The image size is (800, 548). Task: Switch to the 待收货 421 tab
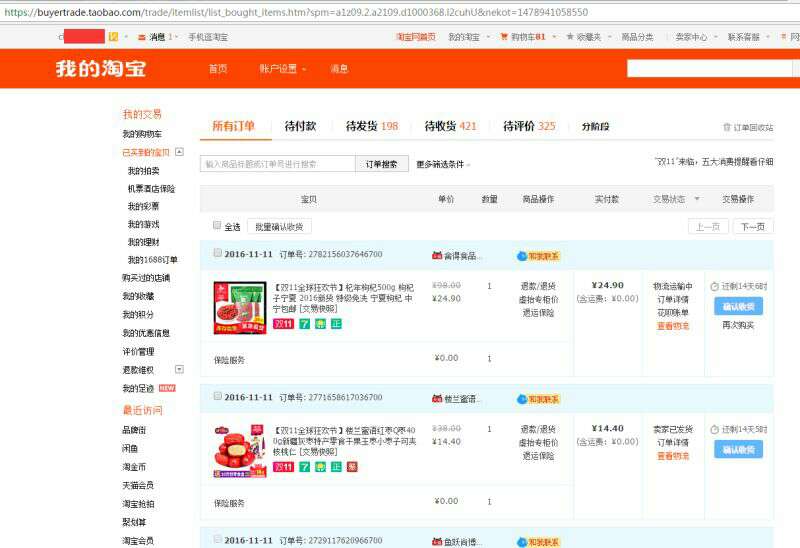click(x=450, y=126)
